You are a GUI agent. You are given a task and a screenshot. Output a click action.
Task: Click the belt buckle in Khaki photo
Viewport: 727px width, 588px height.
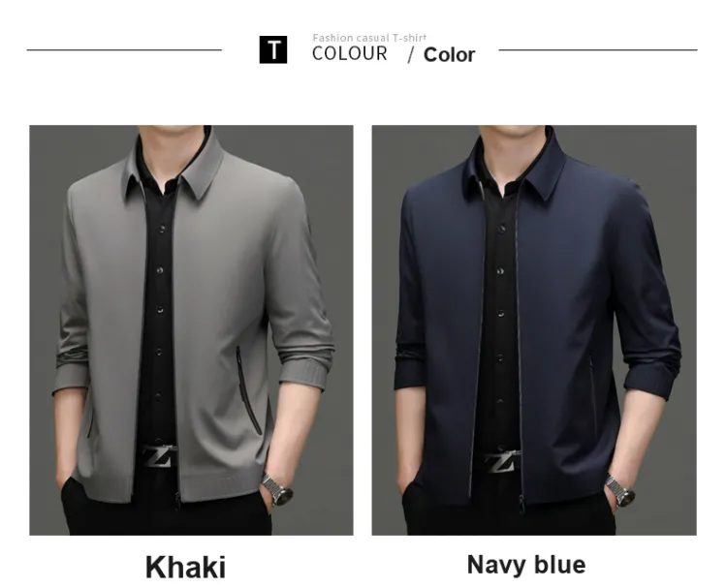[x=160, y=456]
